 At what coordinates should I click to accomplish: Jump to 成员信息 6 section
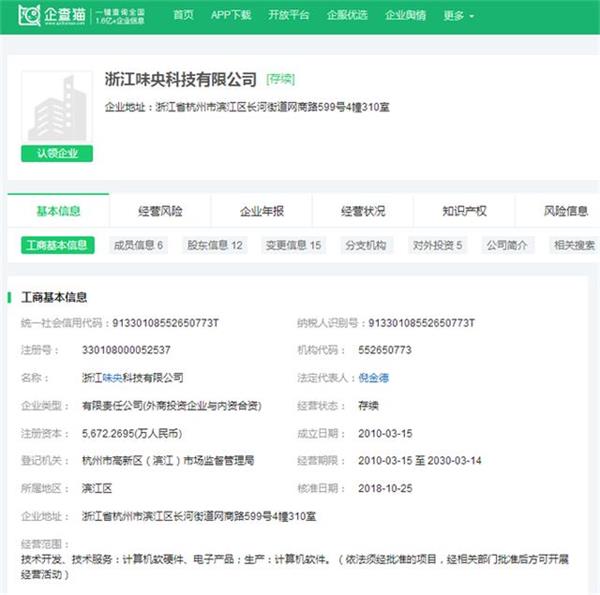coord(138,245)
